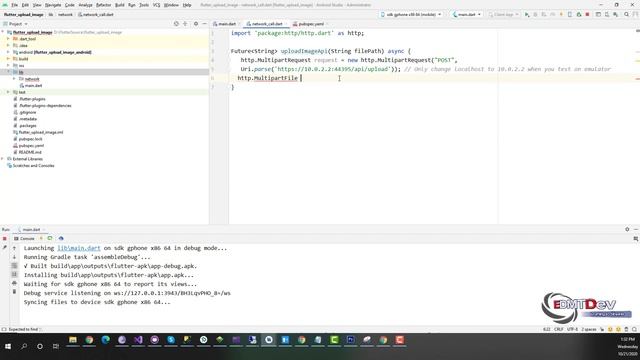
Task: Toggle soft-wrap in console gutter
Action: tap(14, 266)
